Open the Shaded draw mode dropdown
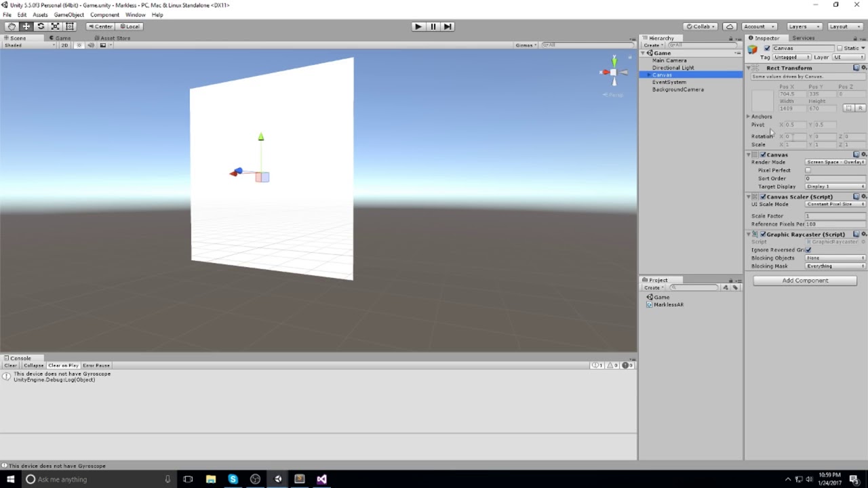This screenshot has width=868, height=488. pos(29,45)
